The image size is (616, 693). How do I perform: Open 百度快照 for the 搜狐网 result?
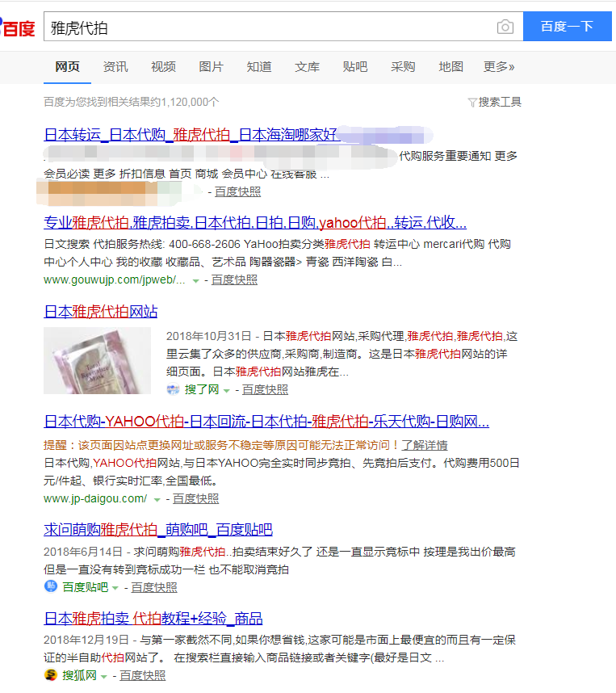pyautogui.click(x=142, y=675)
